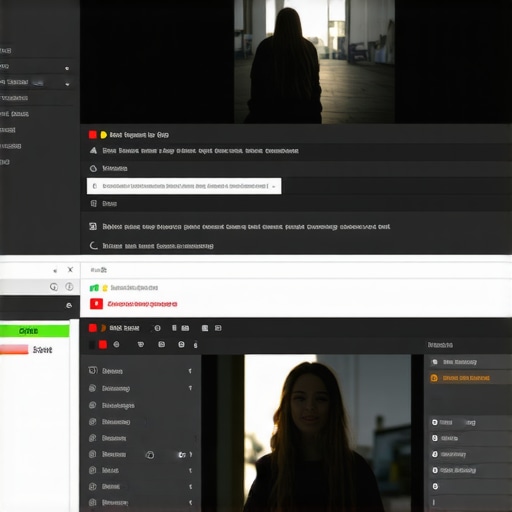Click red square beside the orange crescent icon
Image resolution: width=512 pixels, height=512 pixels.
pos(93,328)
